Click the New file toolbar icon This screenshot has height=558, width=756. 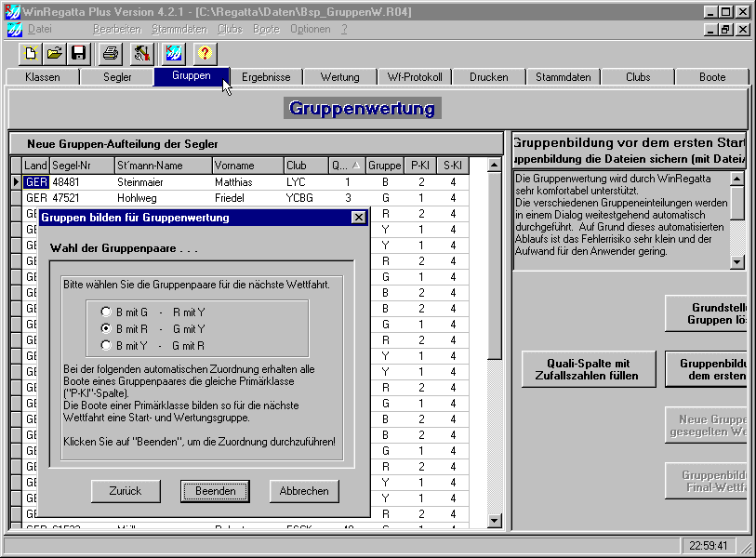(31, 53)
